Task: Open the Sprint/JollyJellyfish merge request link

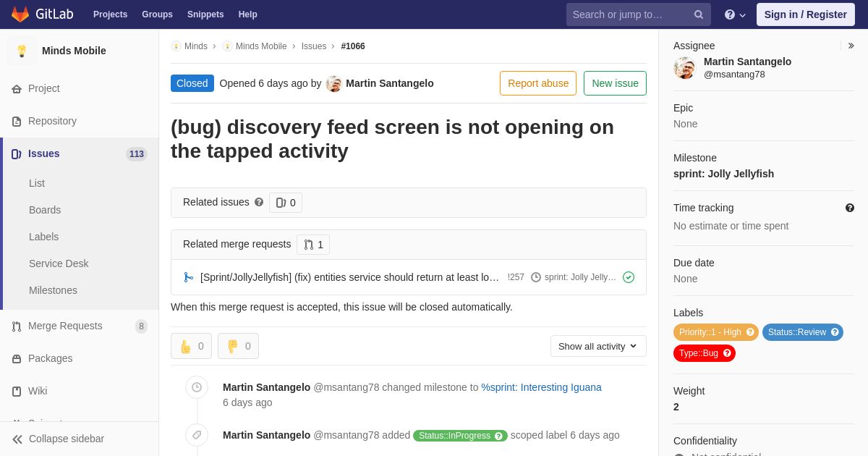Action: [x=349, y=277]
